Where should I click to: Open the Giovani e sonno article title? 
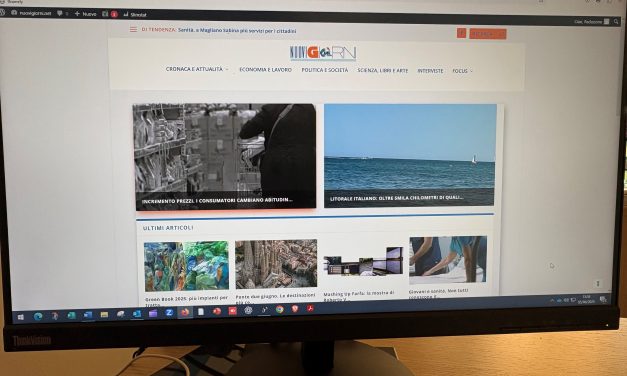click(438, 293)
